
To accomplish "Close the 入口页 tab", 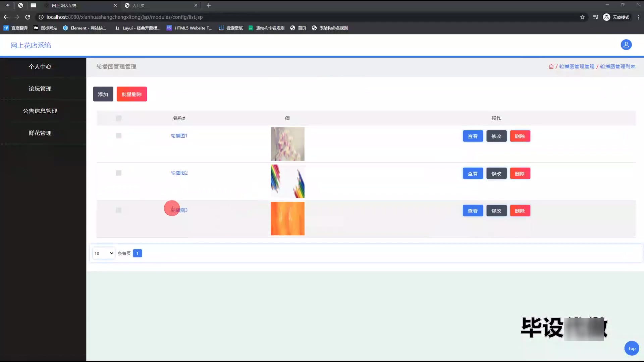I will pos(196,5).
